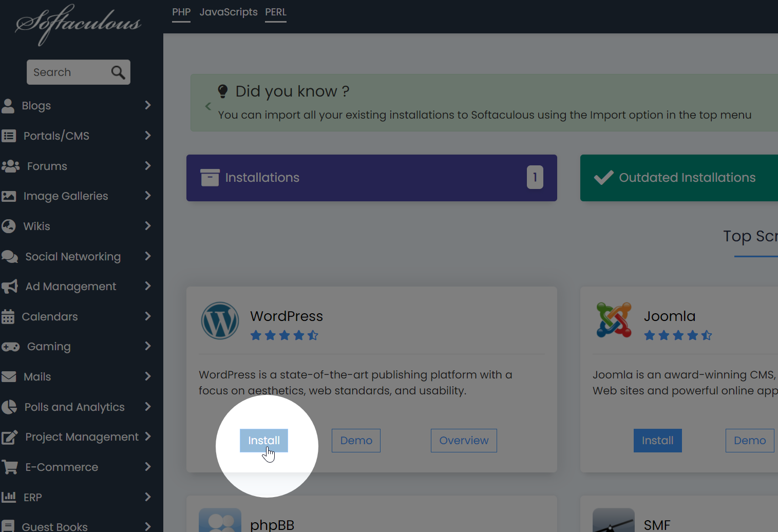Expand the Forums category chevron
The height and width of the screenshot is (532, 778).
pyautogui.click(x=148, y=166)
